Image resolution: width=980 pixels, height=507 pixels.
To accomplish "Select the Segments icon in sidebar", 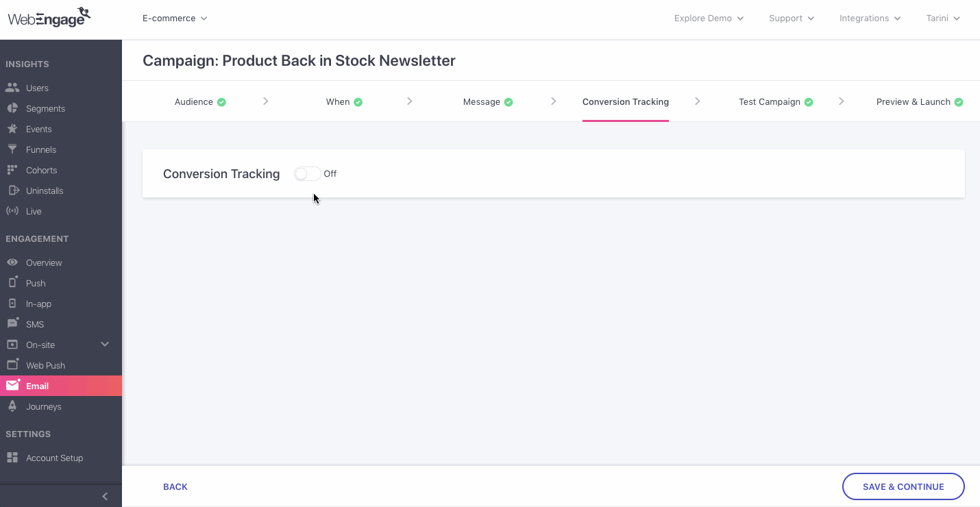I will point(46,108).
